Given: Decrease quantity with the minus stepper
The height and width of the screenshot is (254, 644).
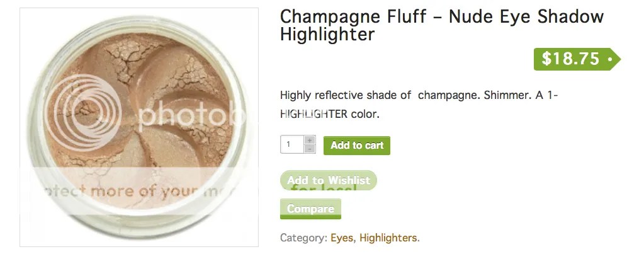Looking at the screenshot, I should 310,149.
